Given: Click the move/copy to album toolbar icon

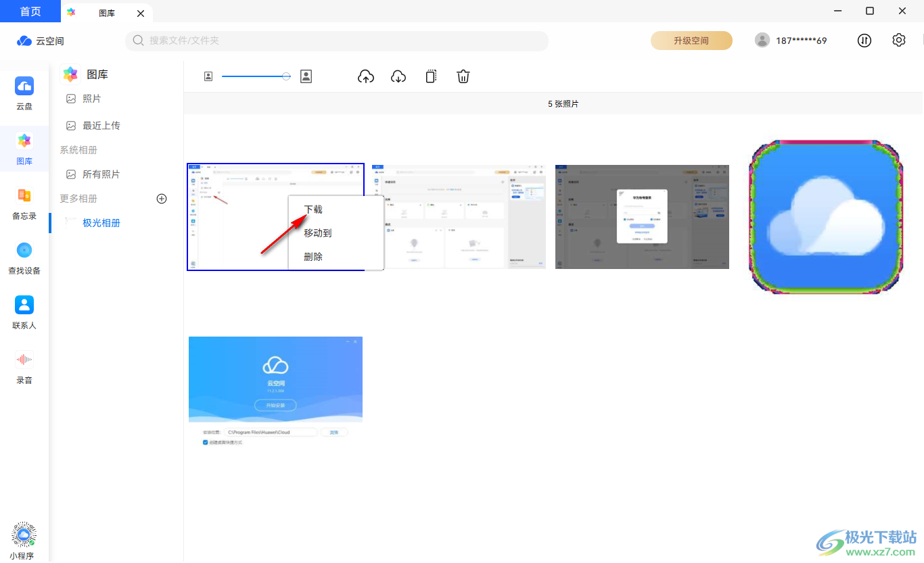Looking at the screenshot, I should coord(431,76).
